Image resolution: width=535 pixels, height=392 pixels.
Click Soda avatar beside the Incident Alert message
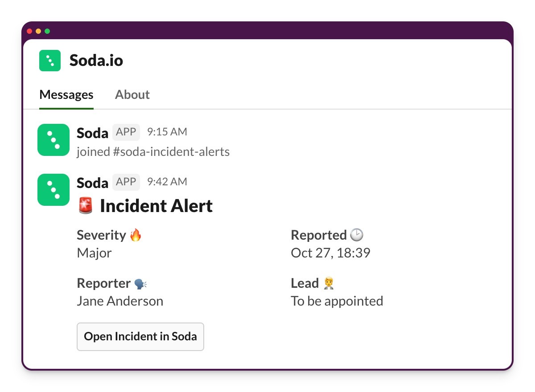coord(53,190)
